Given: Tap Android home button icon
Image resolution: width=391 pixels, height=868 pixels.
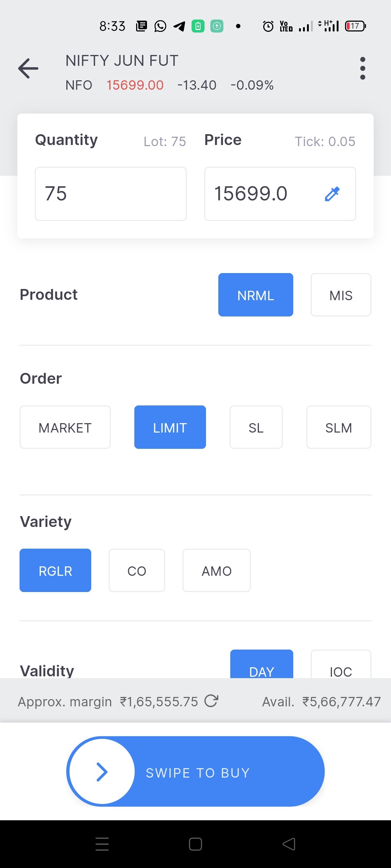Looking at the screenshot, I should [195, 844].
